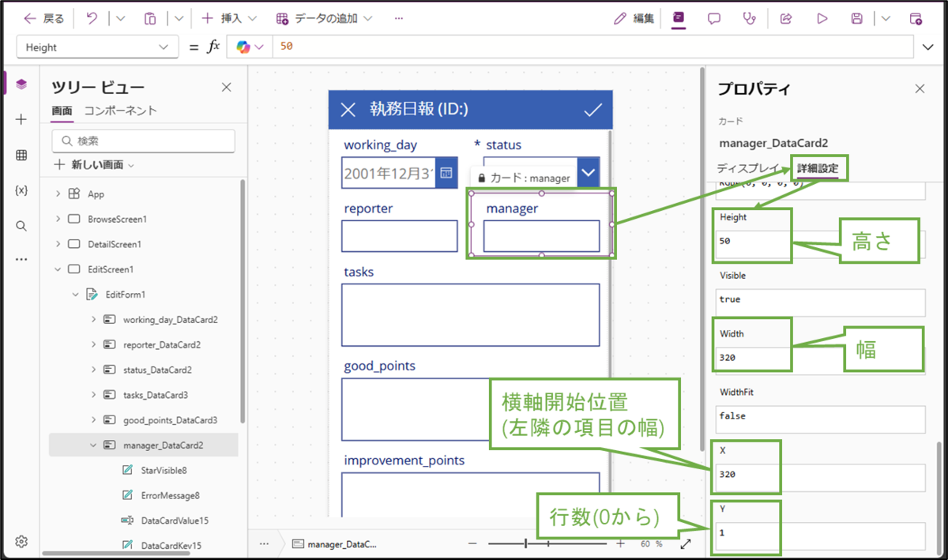Switch to the コンポーネント tab
The height and width of the screenshot is (560, 948).
tap(121, 111)
